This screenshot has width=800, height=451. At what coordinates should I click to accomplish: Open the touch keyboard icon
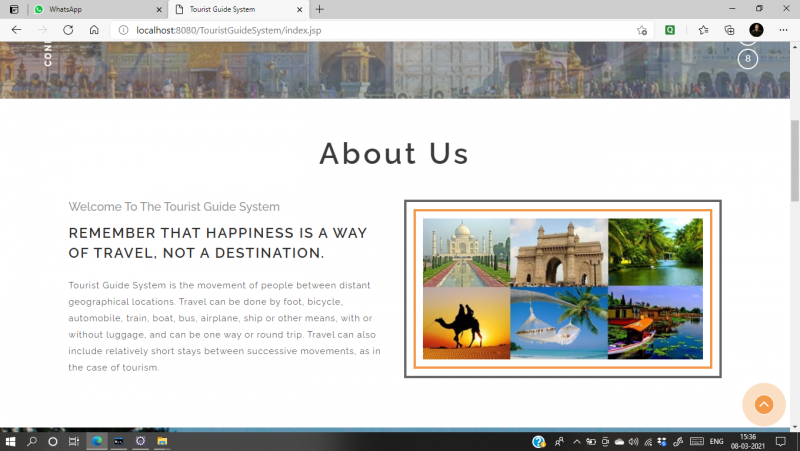pos(696,441)
